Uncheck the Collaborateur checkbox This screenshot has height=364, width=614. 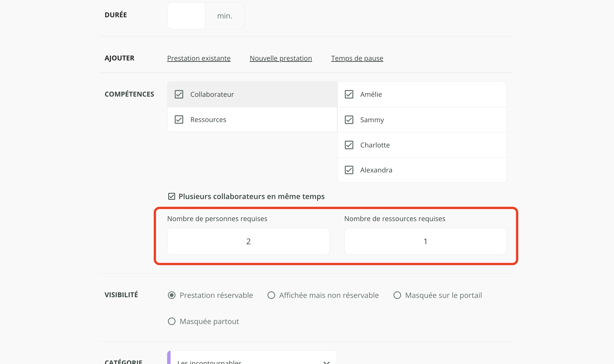(179, 94)
